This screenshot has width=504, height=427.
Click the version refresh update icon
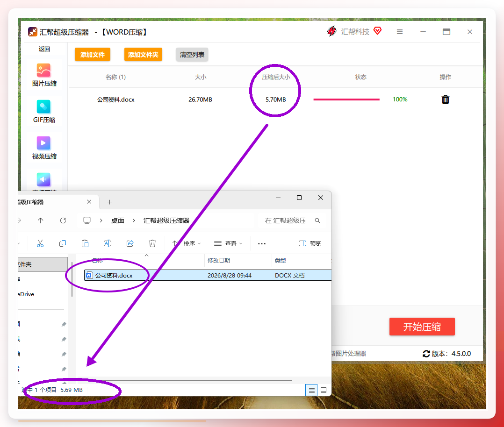pos(426,354)
